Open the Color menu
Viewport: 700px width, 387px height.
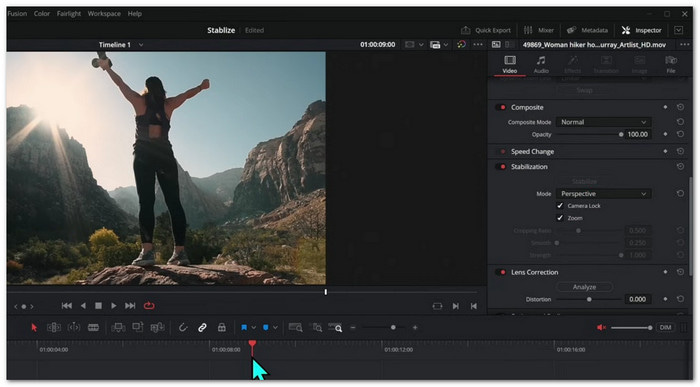click(x=42, y=13)
